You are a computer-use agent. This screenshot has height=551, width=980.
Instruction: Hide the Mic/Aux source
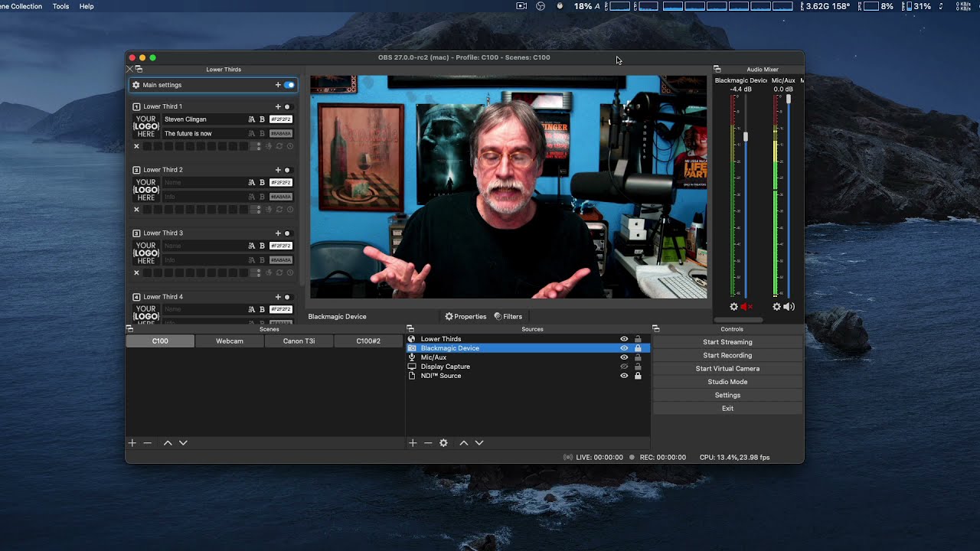click(x=624, y=357)
